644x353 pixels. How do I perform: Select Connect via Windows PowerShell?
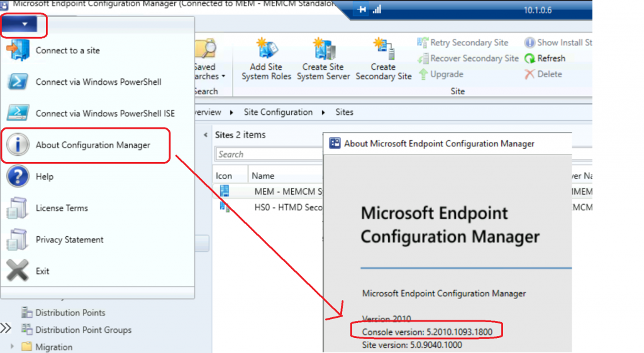pos(98,82)
